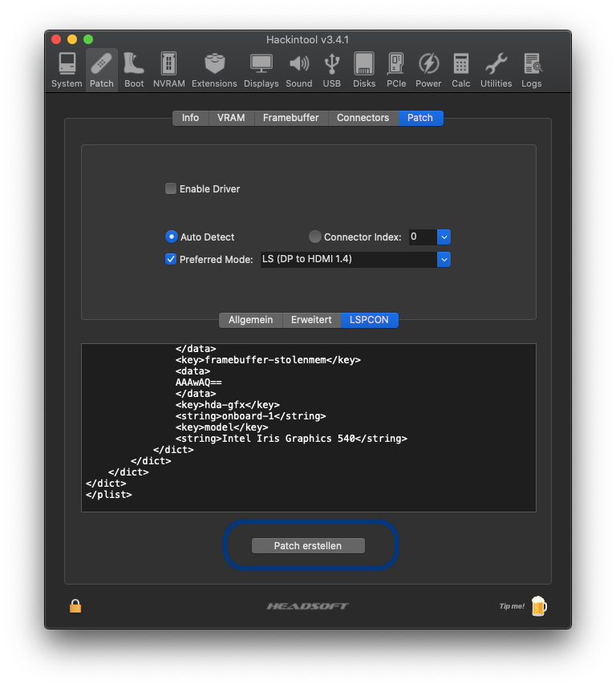Click the onboard-1 string line
616x688 pixels.
point(250,416)
